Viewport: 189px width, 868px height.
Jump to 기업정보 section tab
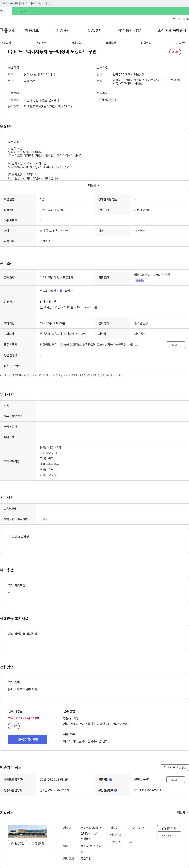(x=181, y=43)
